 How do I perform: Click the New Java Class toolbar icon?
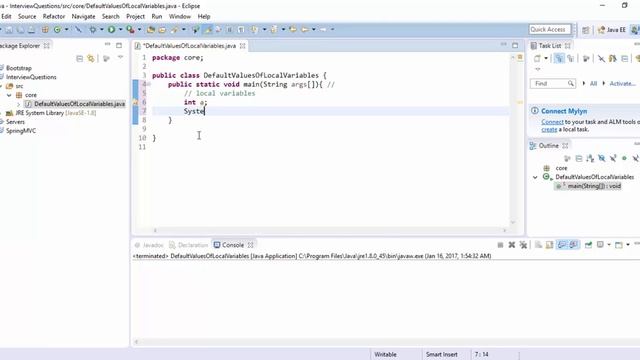(57, 29)
